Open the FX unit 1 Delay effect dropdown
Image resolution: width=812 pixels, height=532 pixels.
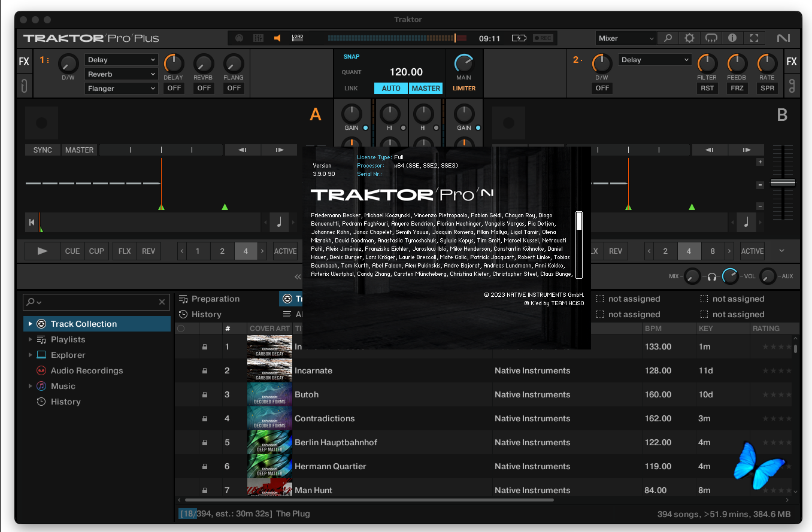pos(122,60)
